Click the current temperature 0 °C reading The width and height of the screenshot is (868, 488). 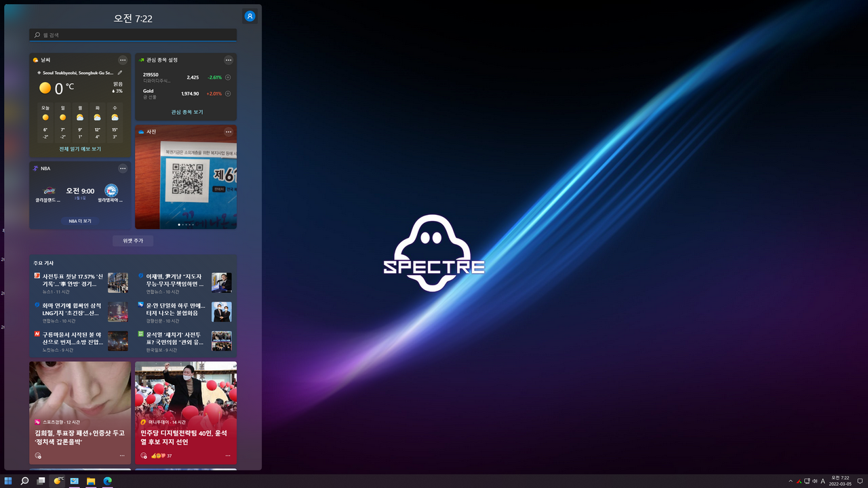64,88
